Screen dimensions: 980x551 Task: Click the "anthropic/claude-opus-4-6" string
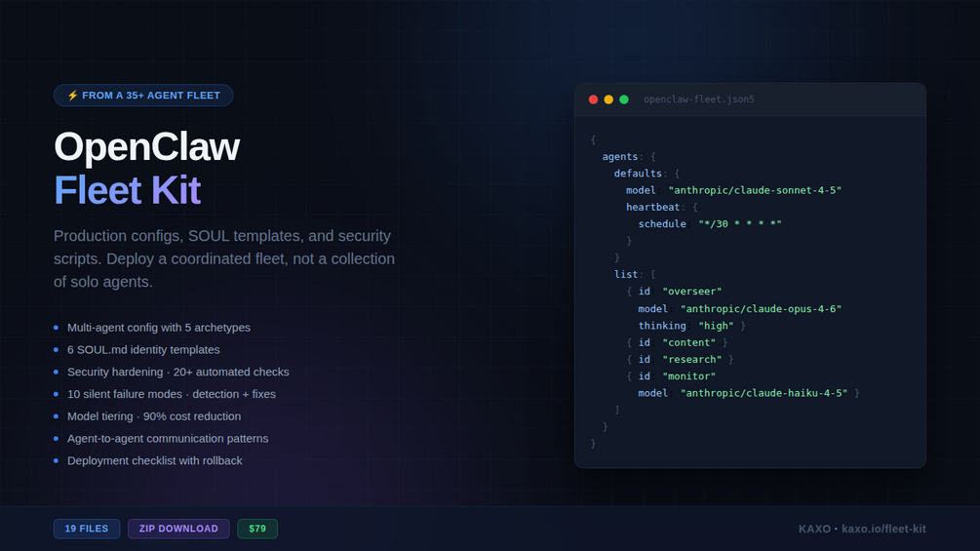761,308
